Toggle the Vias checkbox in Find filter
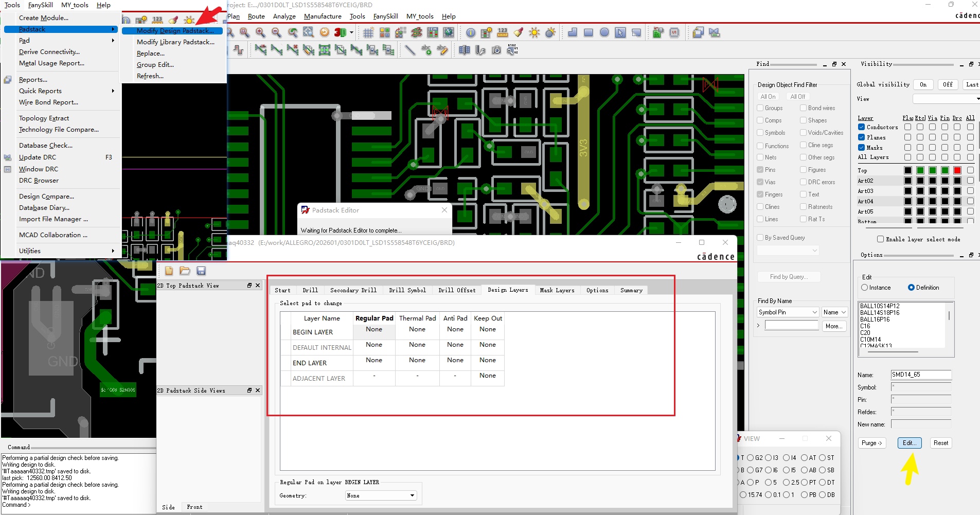Image resolution: width=980 pixels, height=515 pixels. [760, 182]
